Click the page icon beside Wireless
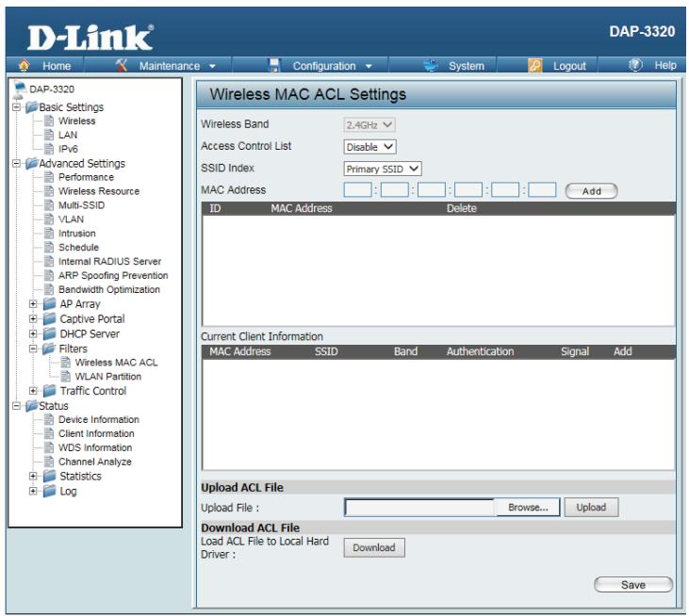Image resolution: width=689 pixels, height=616 pixels. pos(49,121)
